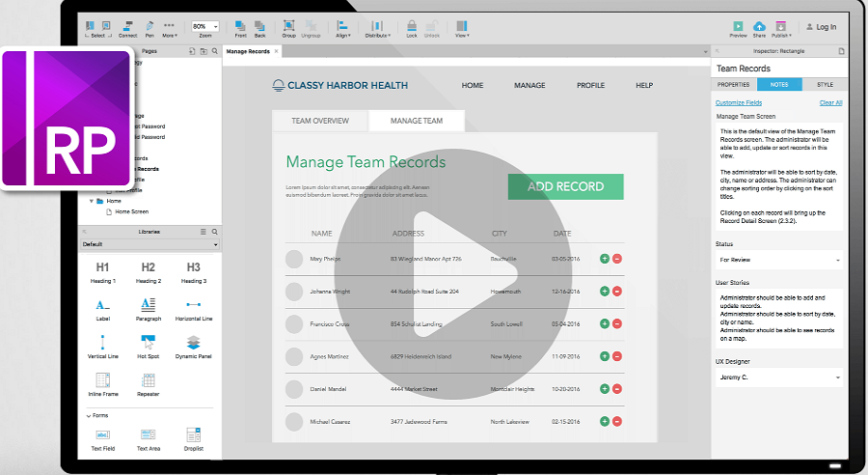The height and width of the screenshot is (475, 868).
Task: Pick the Inline Frame widget
Action: 103,384
